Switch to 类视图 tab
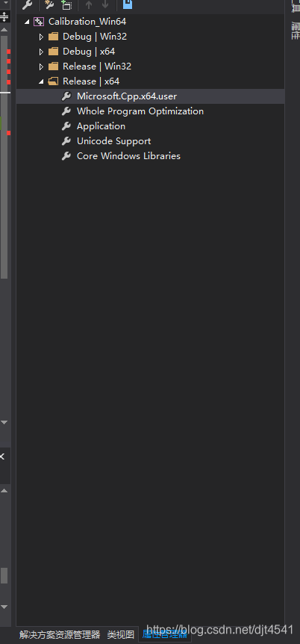Screen dimensions: 300x644 pyautogui.click(x=121, y=634)
